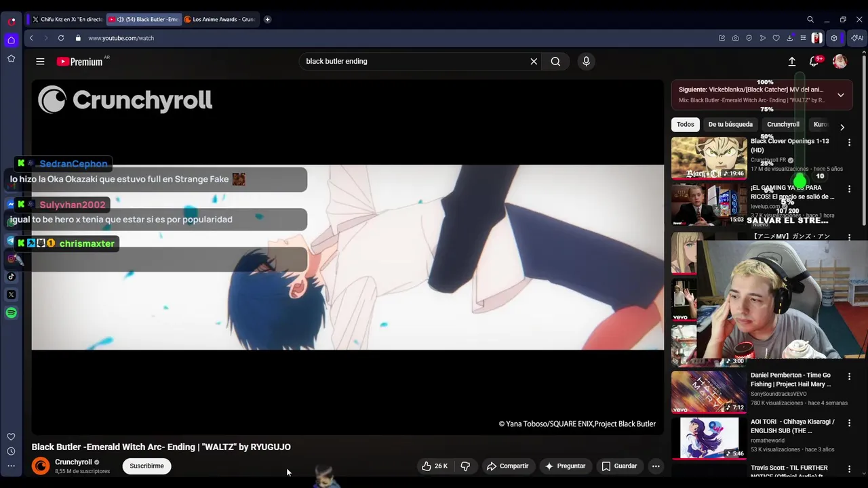Image resolution: width=868 pixels, height=488 pixels.
Task: Subscribe with the Suscribirme button
Action: [x=146, y=466]
